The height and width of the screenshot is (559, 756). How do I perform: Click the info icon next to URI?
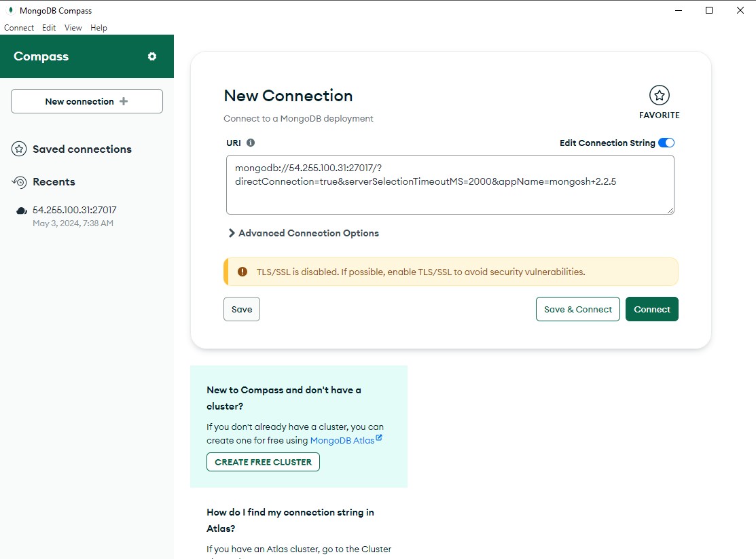(249, 143)
